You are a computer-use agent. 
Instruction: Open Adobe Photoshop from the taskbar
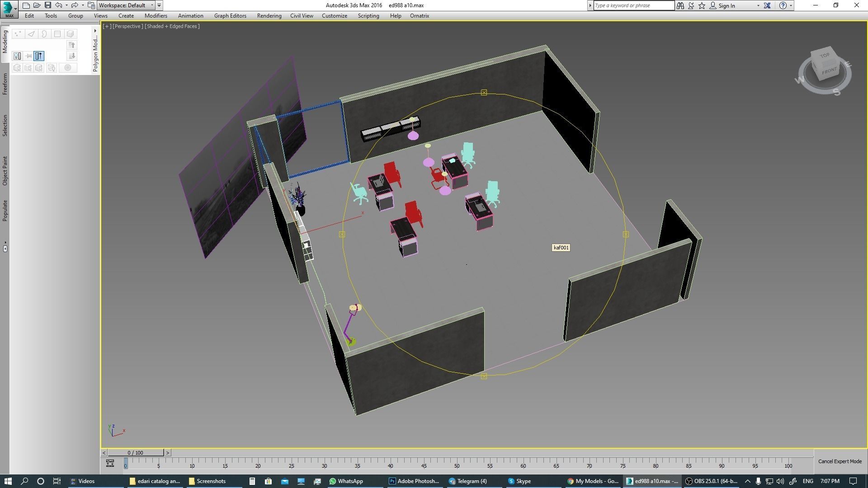coord(414,481)
